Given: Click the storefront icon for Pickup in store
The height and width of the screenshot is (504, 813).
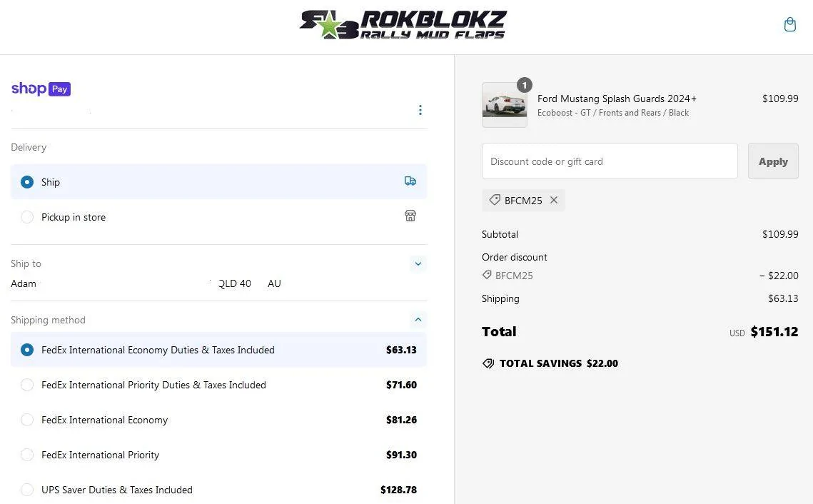Looking at the screenshot, I should click(x=410, y=216).
